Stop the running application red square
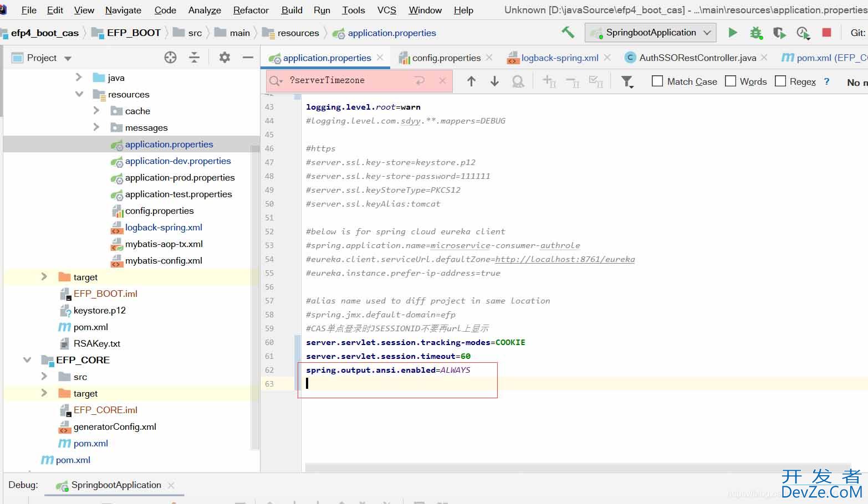 click(826, 33)
